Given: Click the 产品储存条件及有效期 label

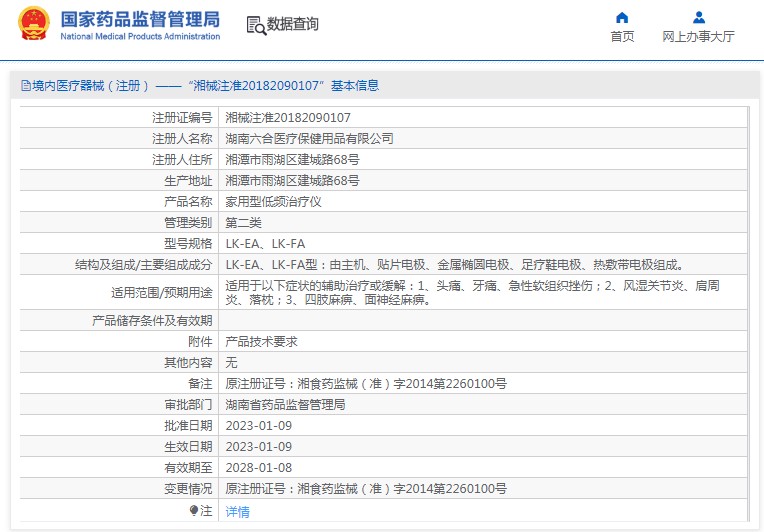Looking at the screenshot, I should pyautogui.click(x=152, y=320).
